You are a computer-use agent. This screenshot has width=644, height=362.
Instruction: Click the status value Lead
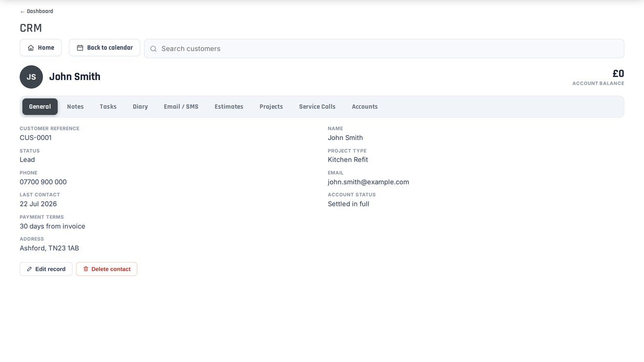(27, 160)
